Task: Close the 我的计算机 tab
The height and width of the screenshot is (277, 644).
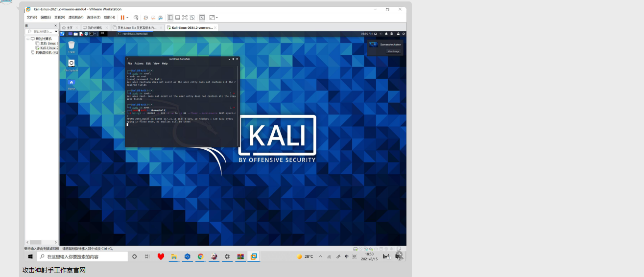Action: (x=106, y=28)
